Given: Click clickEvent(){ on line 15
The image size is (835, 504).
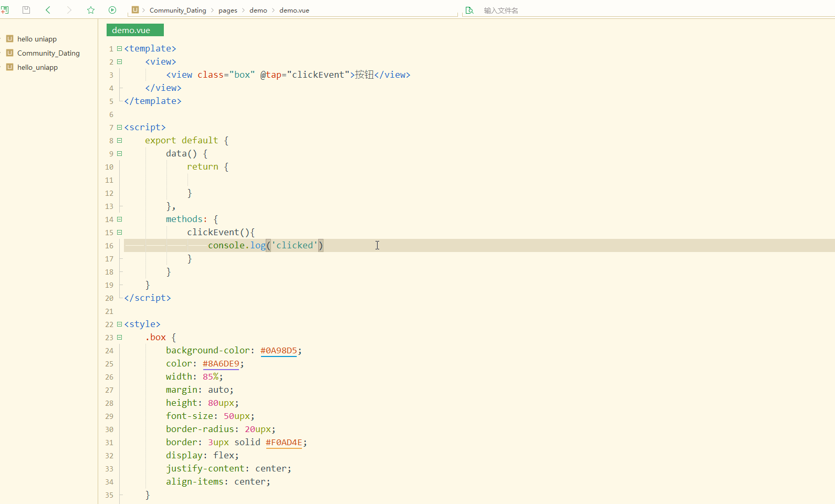Looking at the screenshot, I should [x=221, y=232].
